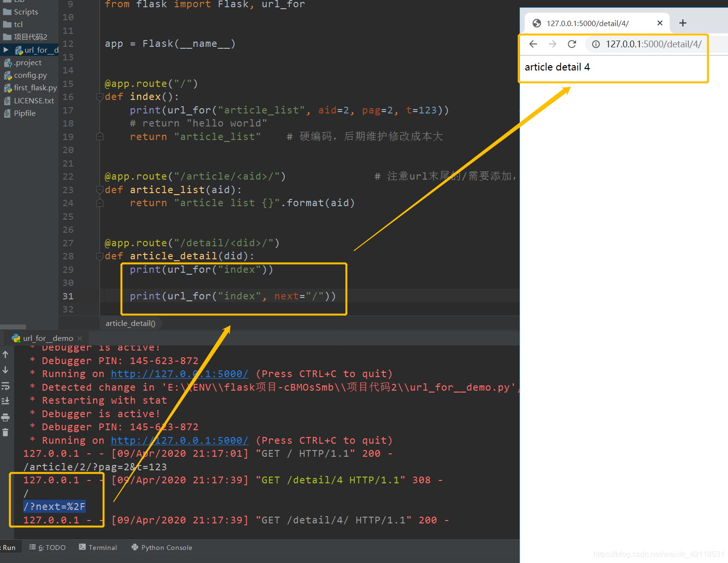
Task: Open the tcl folder in project tree
Action: 13,24
